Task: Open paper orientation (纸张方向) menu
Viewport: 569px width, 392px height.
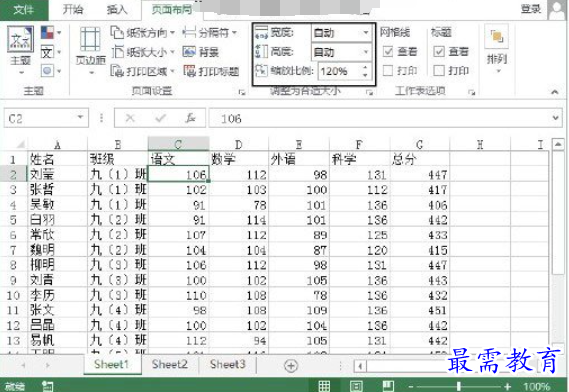Action: click(143, 33)
